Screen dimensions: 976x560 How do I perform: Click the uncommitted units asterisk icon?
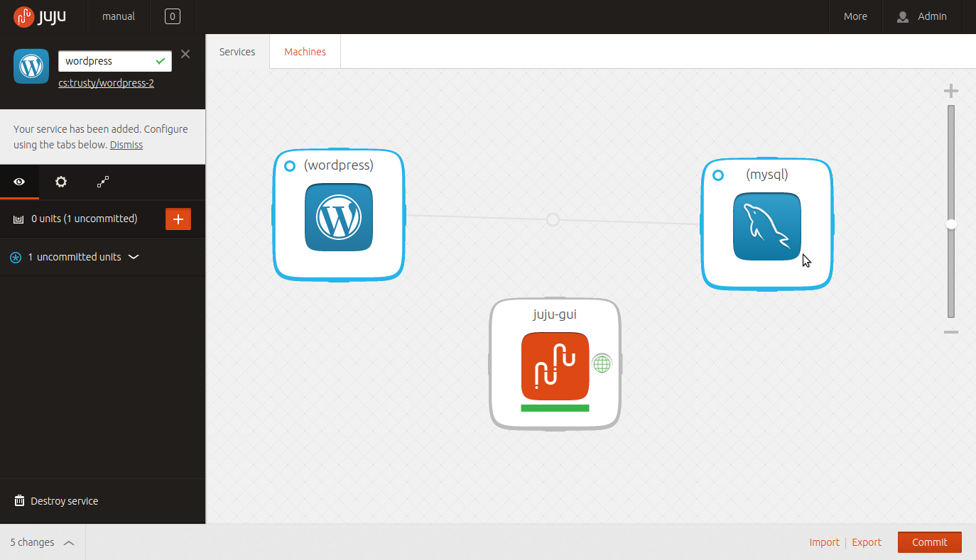(16, 258)
